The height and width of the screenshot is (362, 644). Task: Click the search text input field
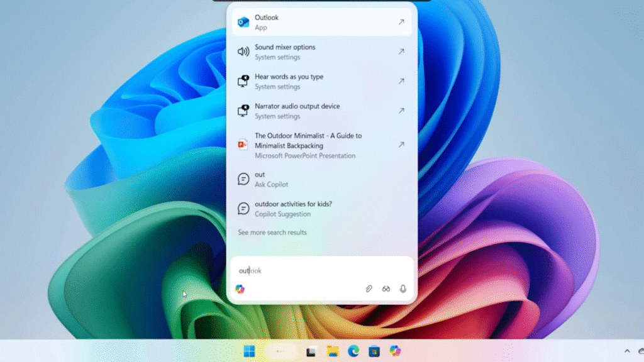(x=321, y=270)
